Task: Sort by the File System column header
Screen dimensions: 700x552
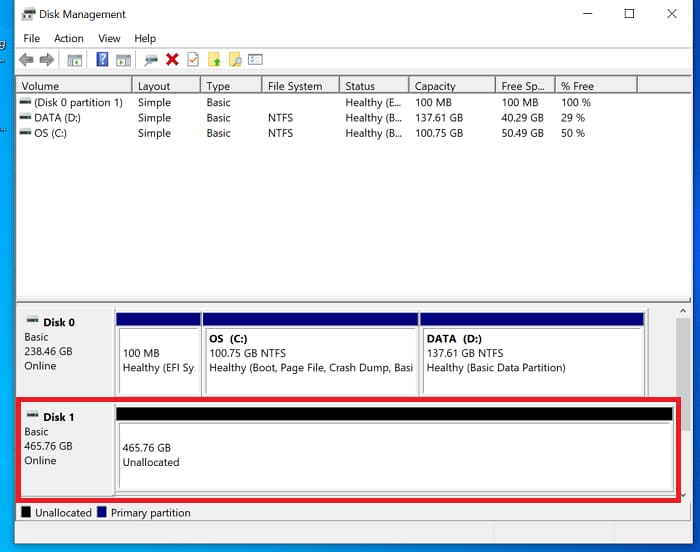Action: coord(295,86)
